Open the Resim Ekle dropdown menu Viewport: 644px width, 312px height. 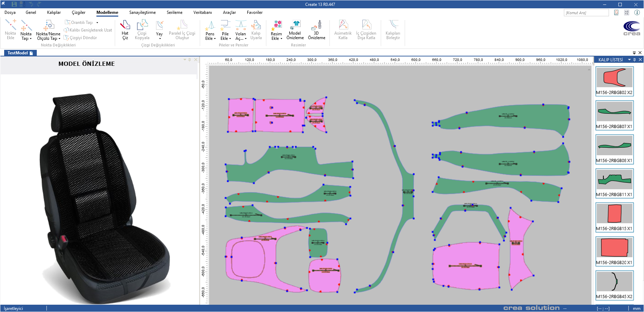point(276,38)
